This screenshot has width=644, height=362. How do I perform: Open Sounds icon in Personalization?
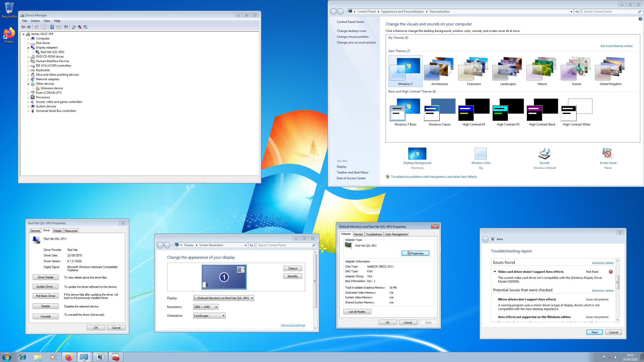click(544, 154)
